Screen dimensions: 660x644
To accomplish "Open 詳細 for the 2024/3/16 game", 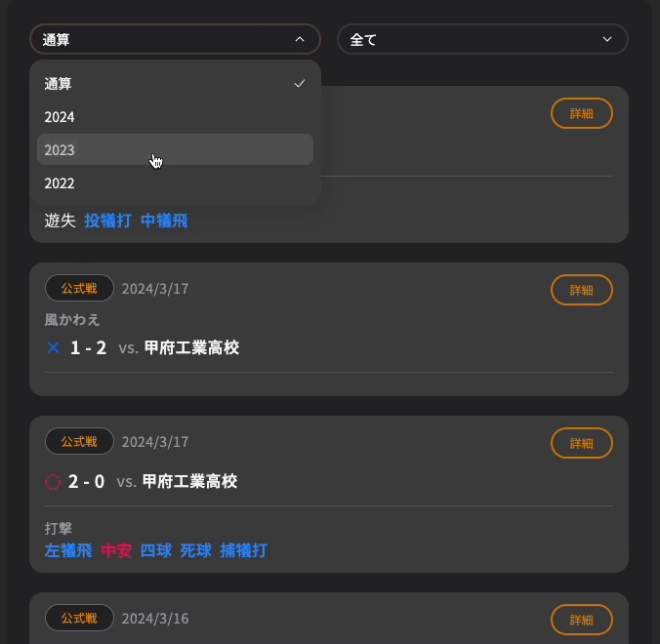I will click(x=582, y=620).
